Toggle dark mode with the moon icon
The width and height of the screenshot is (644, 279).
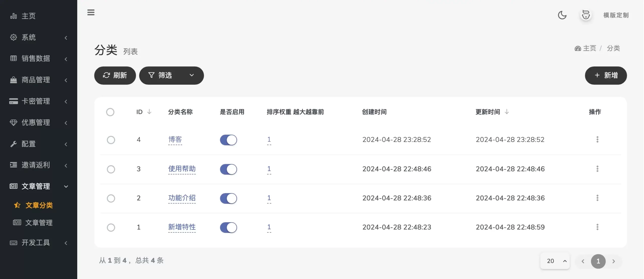pyautogui.click(x=562, y=15)
